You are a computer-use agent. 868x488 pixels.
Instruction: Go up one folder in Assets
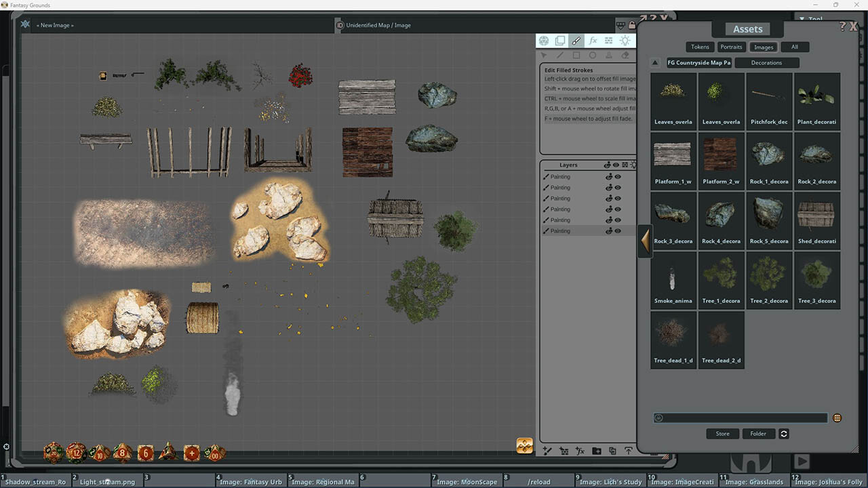(x=655, y=63)
